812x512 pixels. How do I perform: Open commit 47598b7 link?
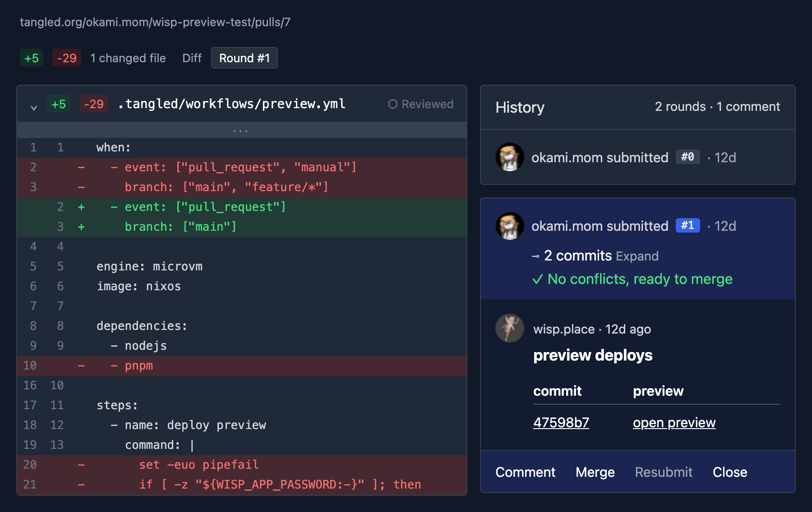pos(561,422)
